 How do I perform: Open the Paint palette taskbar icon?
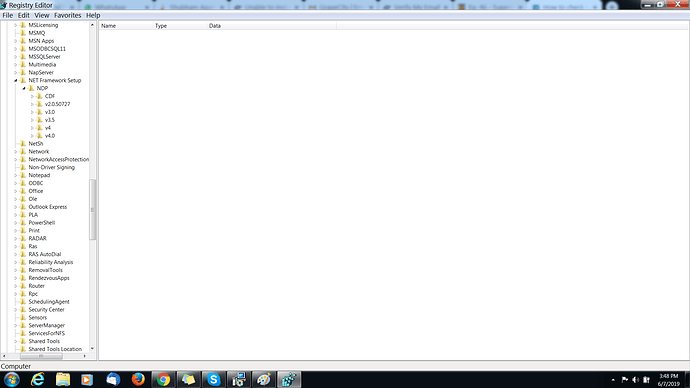coord(264,379)
